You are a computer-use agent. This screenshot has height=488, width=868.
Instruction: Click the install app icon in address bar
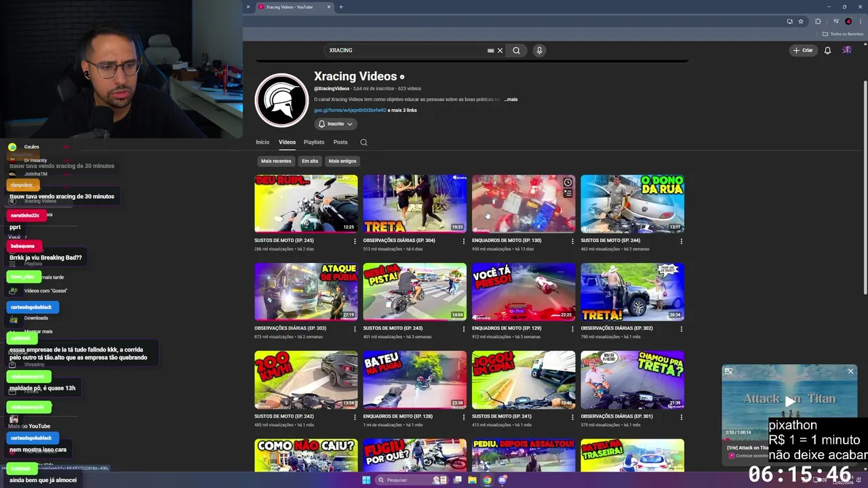coord(789,21)
